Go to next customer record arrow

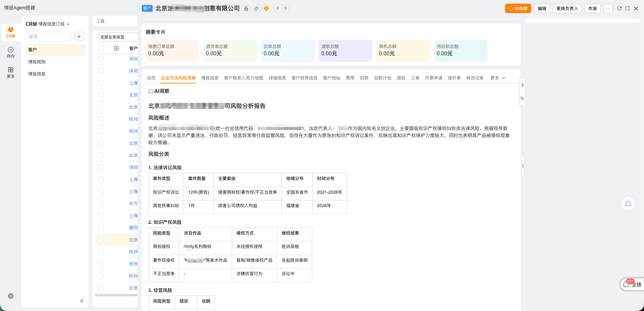285,8
